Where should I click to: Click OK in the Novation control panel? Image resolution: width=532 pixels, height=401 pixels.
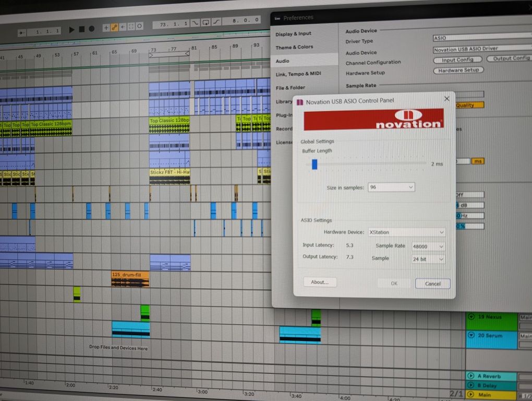click(394, 283)
